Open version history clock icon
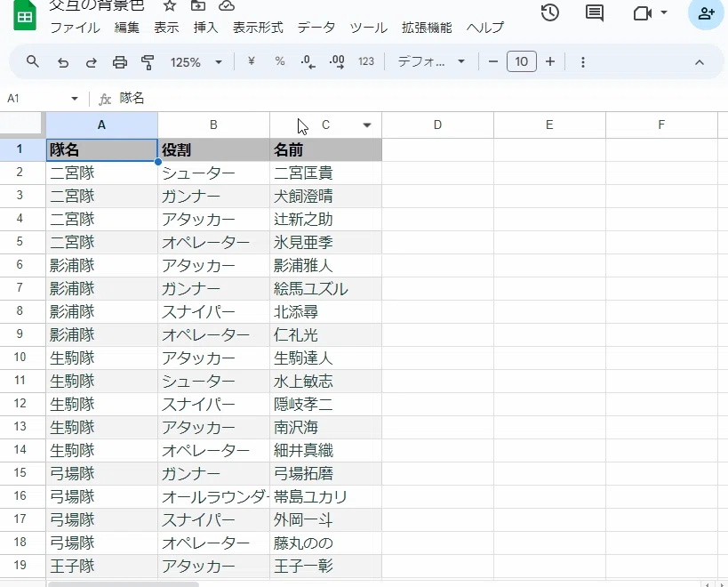This screenshot has width=728, height=587. tap(550, 13)
